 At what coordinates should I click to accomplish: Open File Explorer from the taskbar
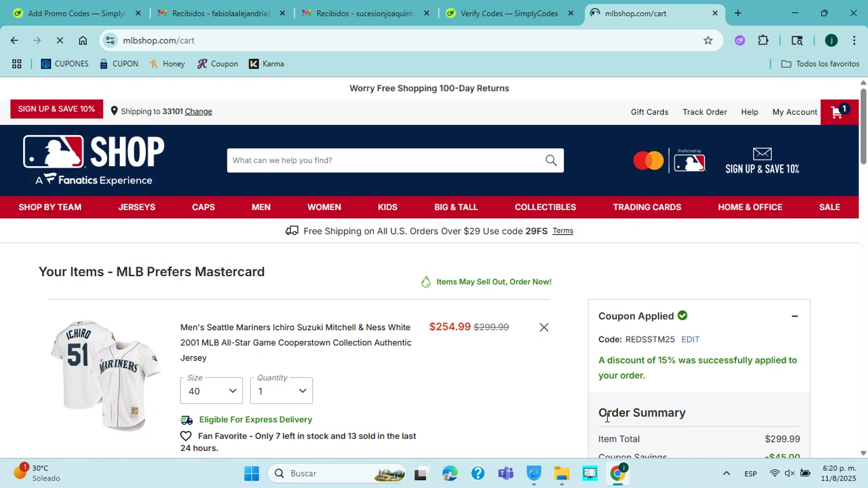[561, 474]
